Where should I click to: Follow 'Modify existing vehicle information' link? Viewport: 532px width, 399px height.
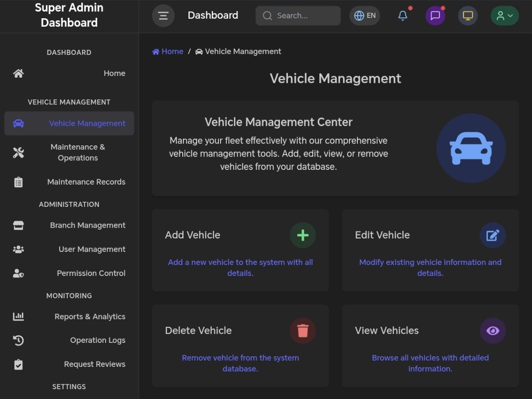(430, 267)
